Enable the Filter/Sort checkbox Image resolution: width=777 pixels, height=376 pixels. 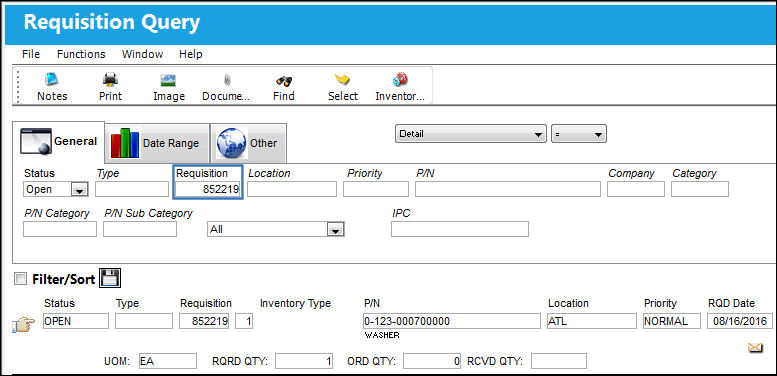click(20, 279)
